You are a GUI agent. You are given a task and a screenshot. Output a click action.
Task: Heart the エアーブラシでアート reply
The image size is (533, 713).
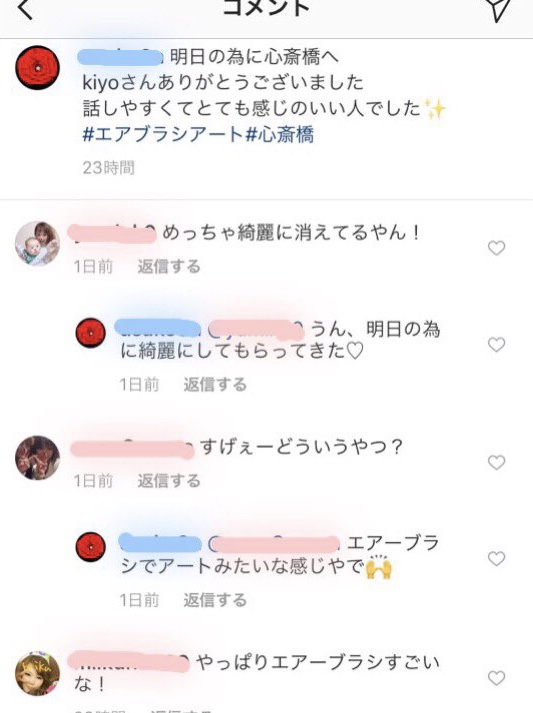coord(496,558)
